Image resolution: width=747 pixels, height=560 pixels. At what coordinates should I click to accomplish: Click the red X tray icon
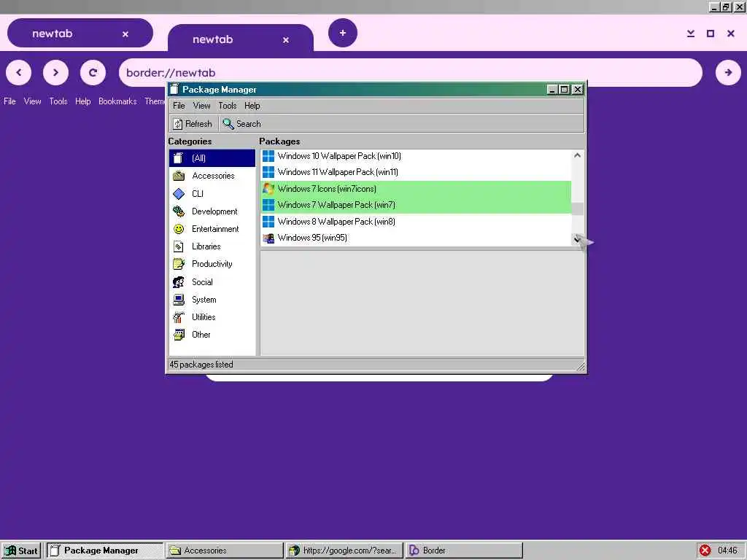pyautogui.click(x=705, y=551)
